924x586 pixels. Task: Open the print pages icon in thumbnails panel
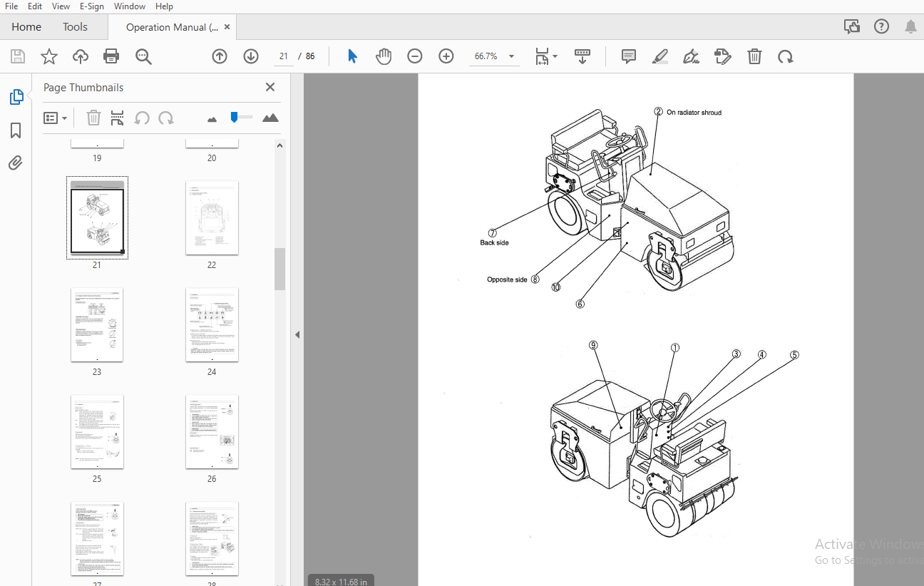(118, 118)
